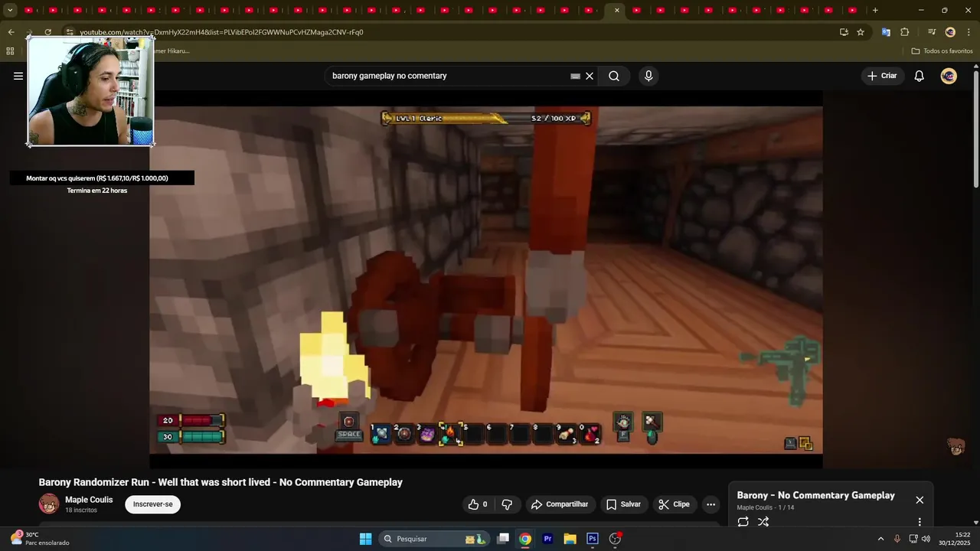Click the Barony - No Commentary Gameplay playlist title
This screenshot has width=980, height=551.
[x=815, y=495]
